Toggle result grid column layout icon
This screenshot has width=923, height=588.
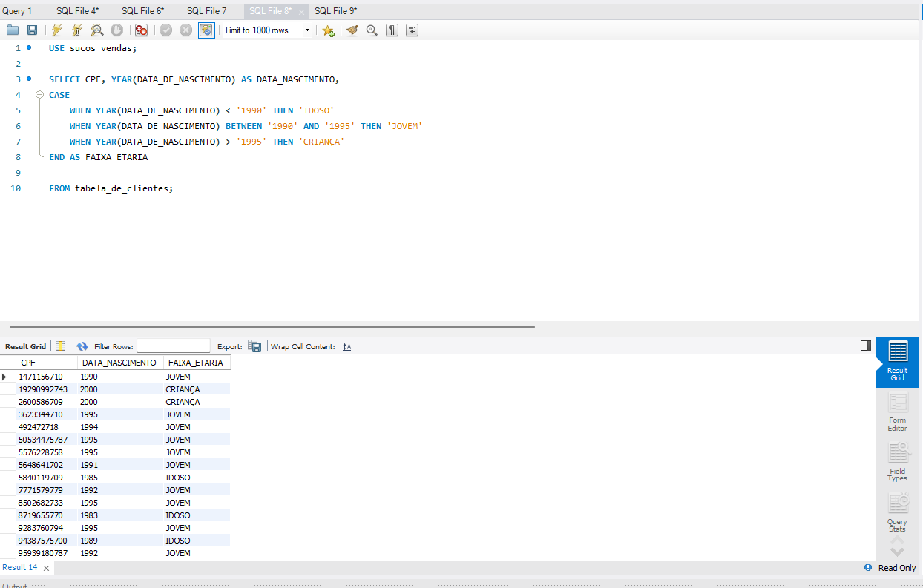pos(61,346)
